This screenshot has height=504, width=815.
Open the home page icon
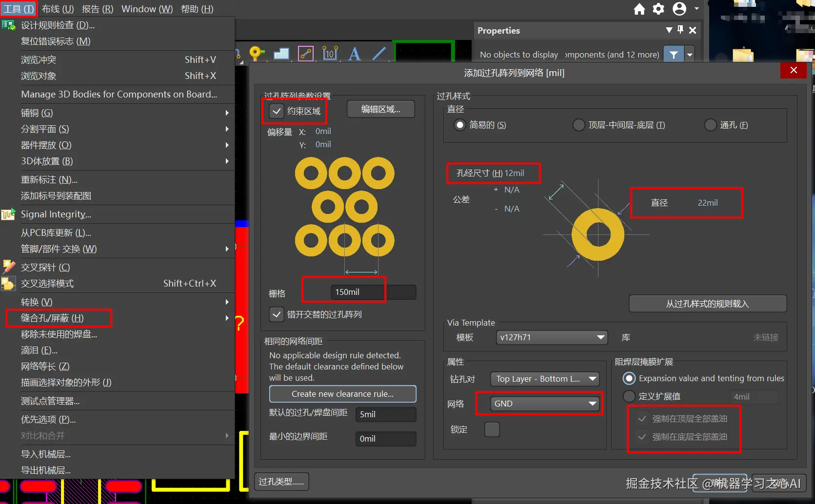point(639,9)
